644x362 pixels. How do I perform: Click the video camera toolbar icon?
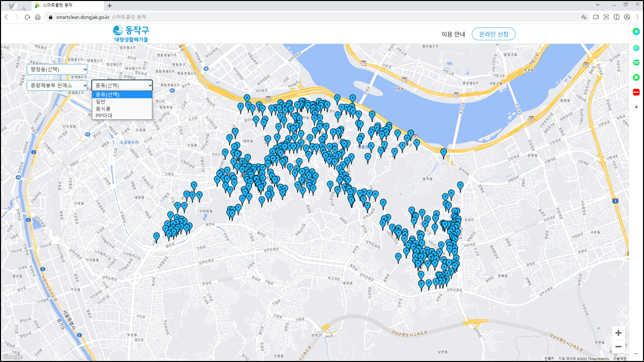(596, 17)
